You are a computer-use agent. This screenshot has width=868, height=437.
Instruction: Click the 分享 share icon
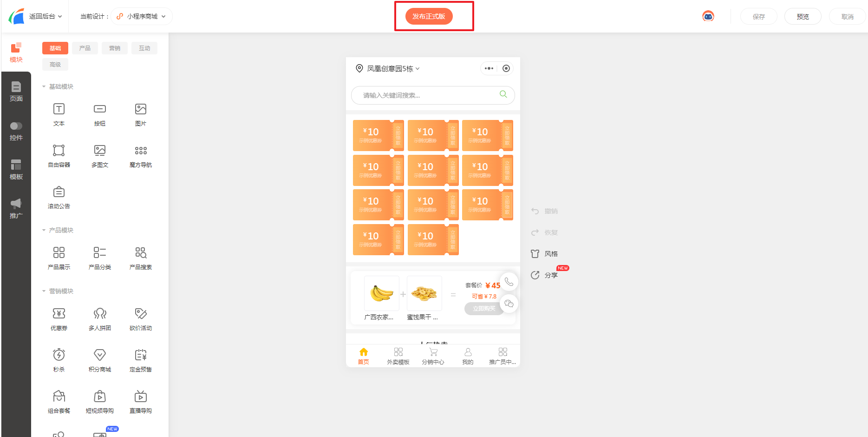pos(535,275)
